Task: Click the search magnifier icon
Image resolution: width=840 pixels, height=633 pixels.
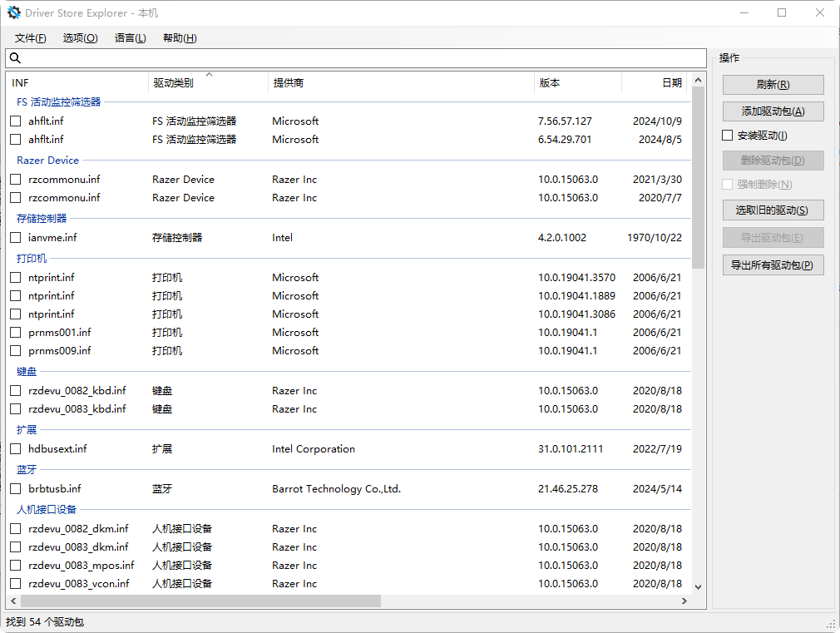Action: pos(16,58)
